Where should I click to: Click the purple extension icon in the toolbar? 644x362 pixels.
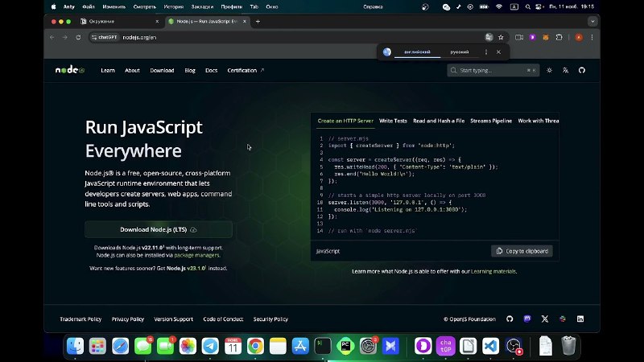click(532, 37)
